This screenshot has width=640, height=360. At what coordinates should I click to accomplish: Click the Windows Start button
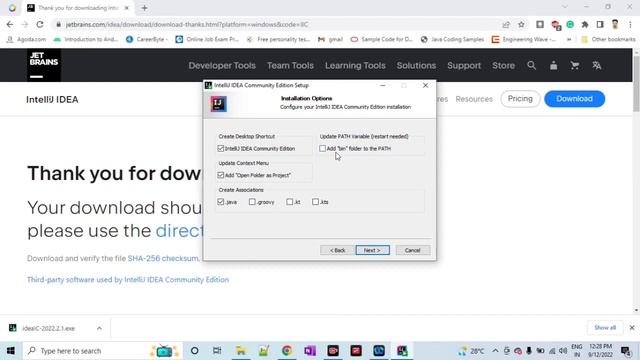point(11,351)
